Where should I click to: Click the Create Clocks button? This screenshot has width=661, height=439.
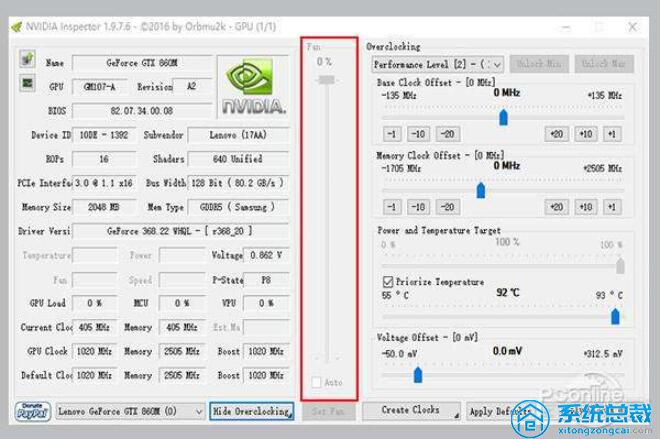411,410
